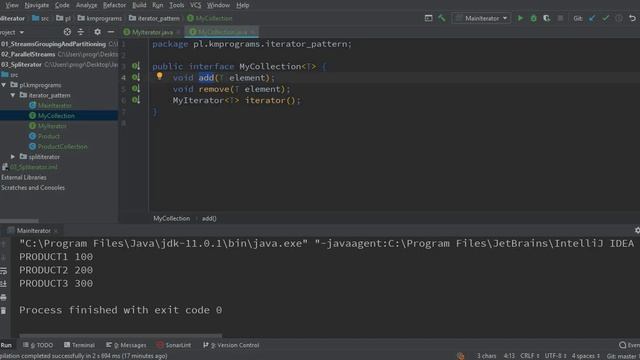
Task: Open the Terminal tool window
Action: tap(79, 345)
